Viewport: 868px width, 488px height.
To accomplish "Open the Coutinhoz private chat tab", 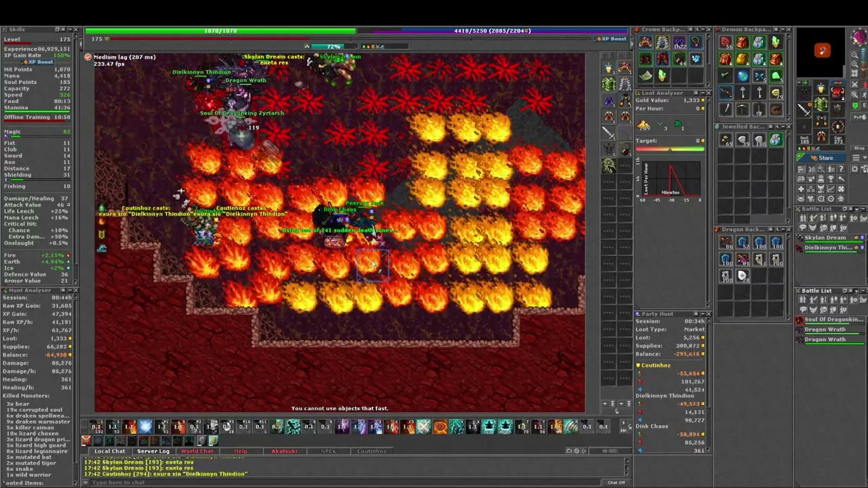I will (x=372, y=451).
